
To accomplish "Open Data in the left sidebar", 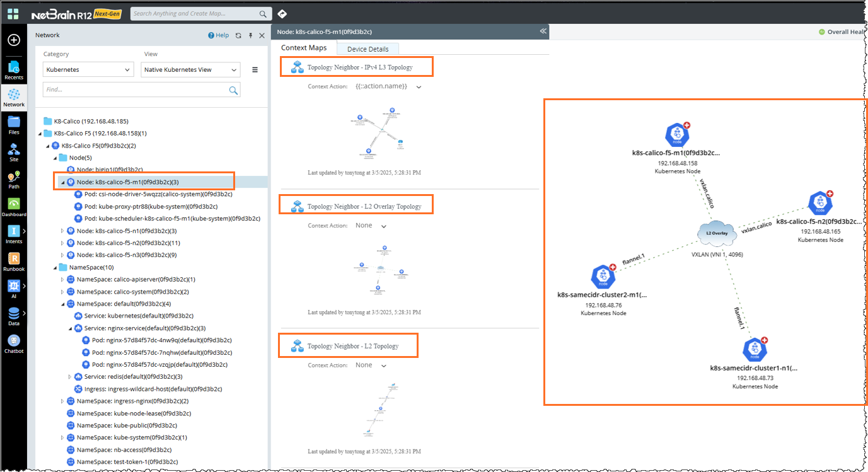I will pyautogui.click(x=13, y=316).
